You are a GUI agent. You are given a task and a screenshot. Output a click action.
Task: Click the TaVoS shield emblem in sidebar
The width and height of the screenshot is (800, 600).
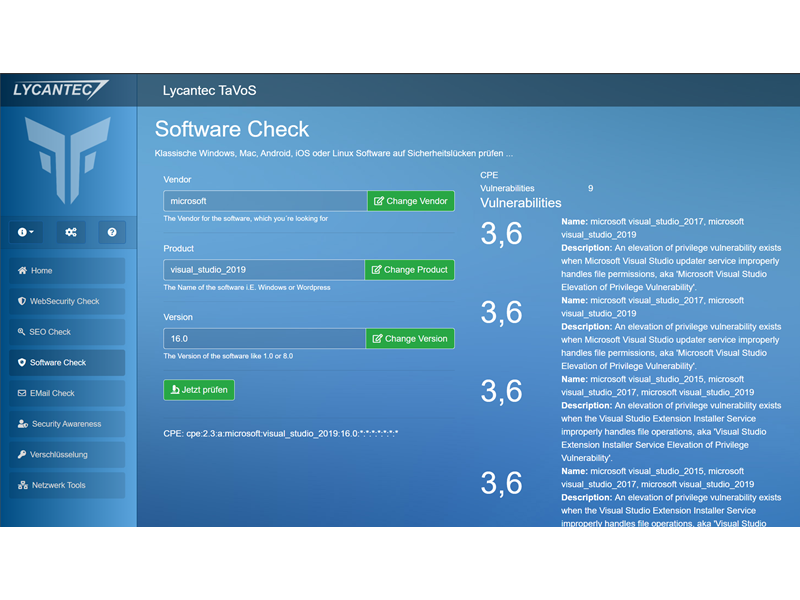click(68, 160)
